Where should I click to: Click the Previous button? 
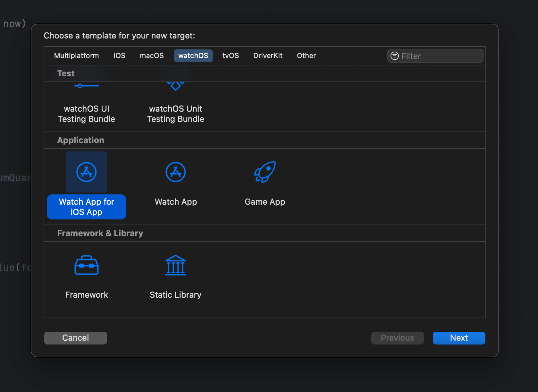coord(398,338)
